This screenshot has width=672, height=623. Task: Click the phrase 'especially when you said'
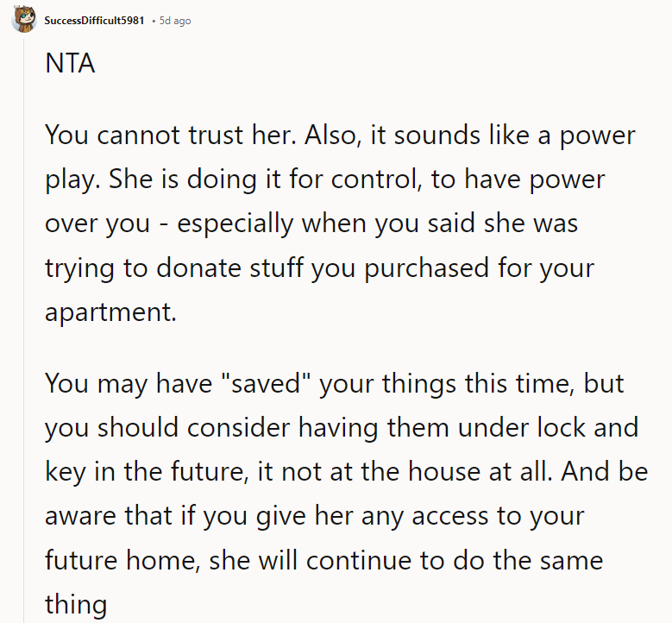tap(326, 223)
